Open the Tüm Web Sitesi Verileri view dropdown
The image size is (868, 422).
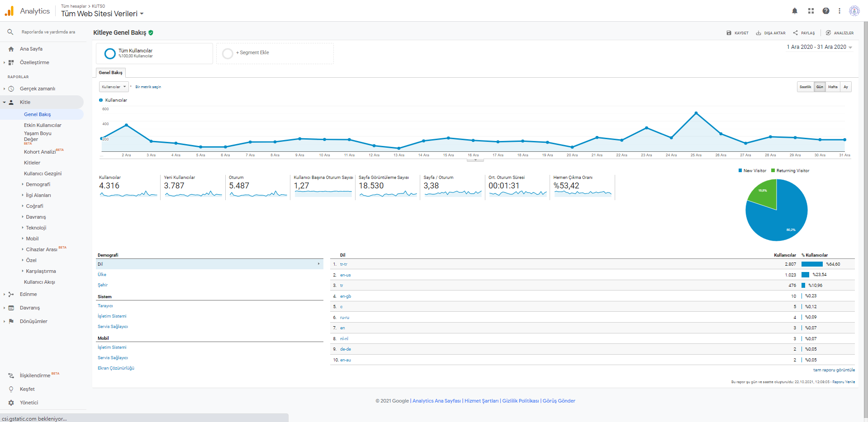(x=102, y=14)
